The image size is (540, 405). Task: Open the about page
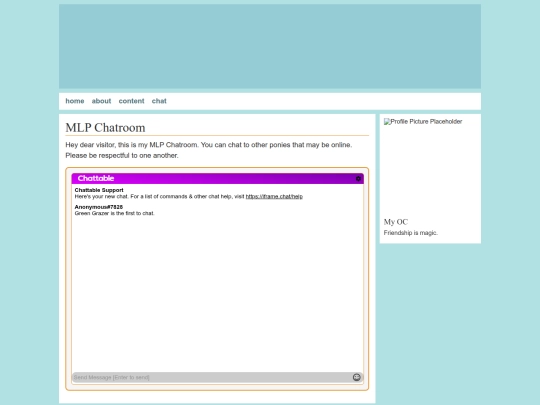[x=101, y=101]
